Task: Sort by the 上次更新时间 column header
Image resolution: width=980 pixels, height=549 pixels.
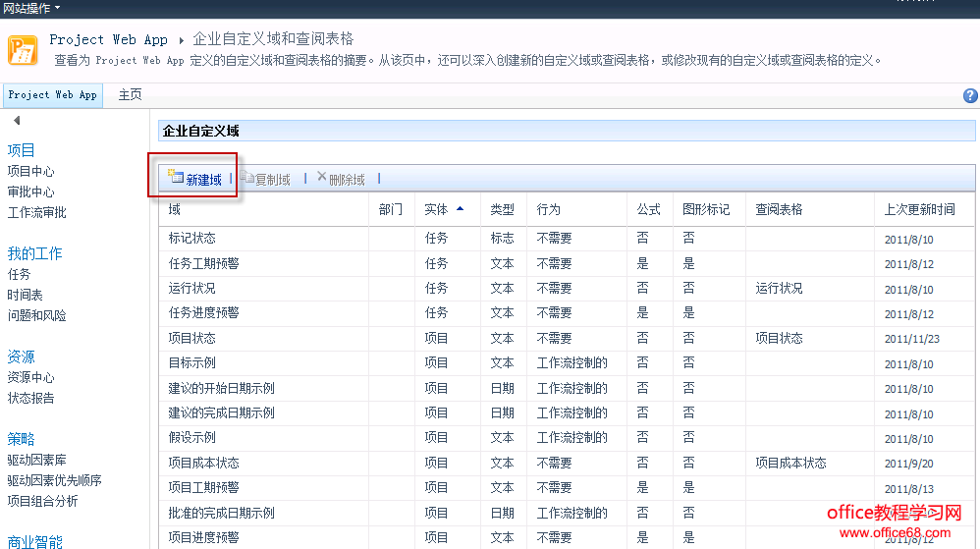Action: point(919,209)
